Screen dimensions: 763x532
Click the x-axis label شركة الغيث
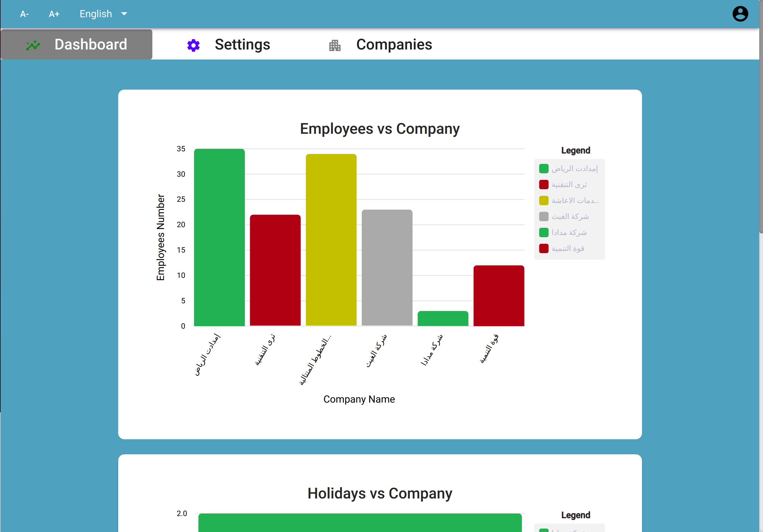(376, 351)
